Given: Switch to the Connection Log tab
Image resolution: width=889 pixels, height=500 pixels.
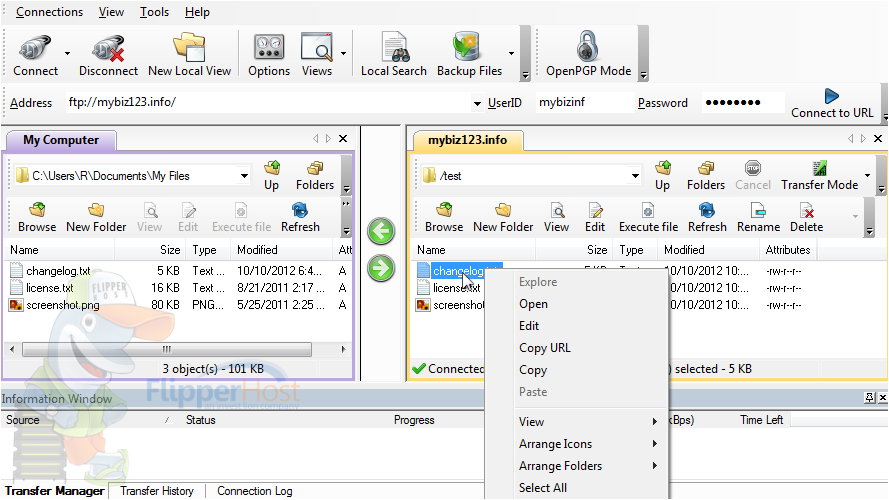Looking at the screenshot, I should click(x=255, y=491).
